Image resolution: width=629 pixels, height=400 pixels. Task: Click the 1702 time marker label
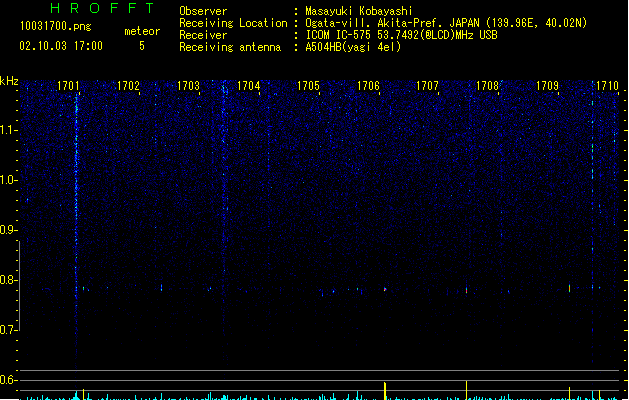[128, 86]
